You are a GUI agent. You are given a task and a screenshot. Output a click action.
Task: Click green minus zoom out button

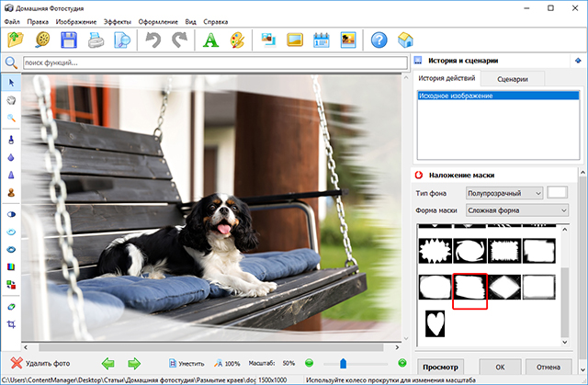point(309,363)
